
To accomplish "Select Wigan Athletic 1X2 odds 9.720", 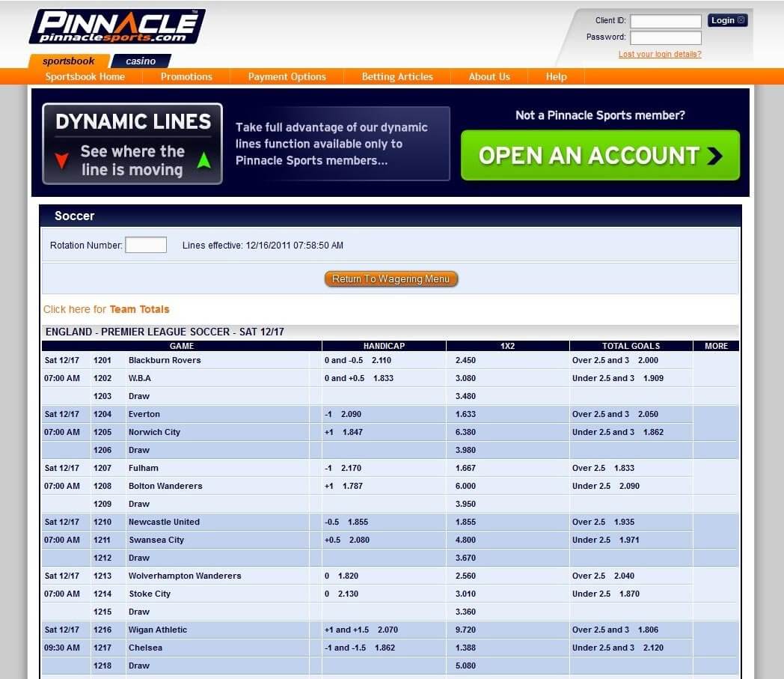I will (465, 630).
